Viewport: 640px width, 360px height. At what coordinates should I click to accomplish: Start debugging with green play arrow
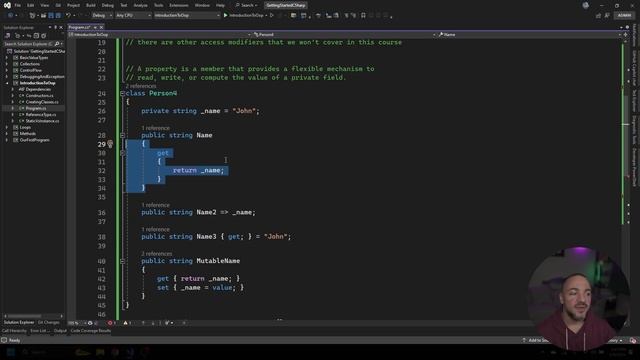point(225,15)
